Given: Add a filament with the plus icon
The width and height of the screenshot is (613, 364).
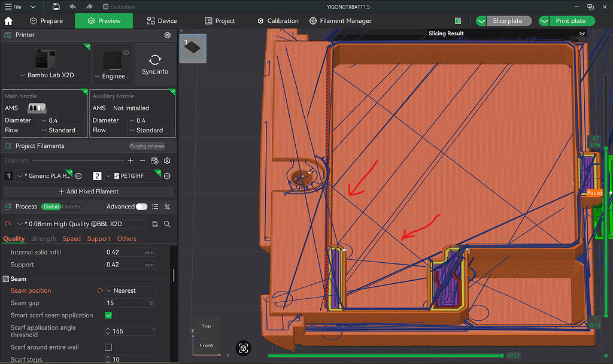Looking at the screenshot, I should (x=130, y=160).
